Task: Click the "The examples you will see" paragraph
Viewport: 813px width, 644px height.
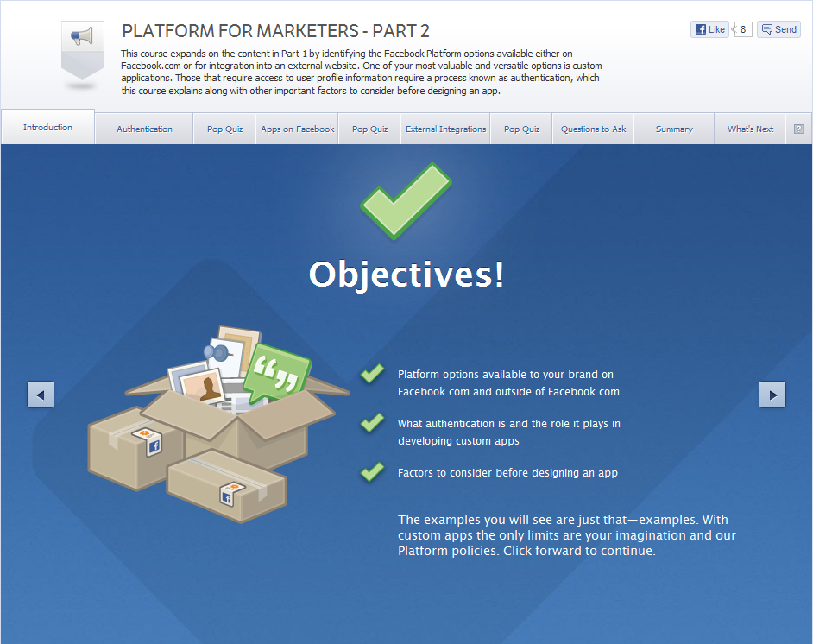Action: point(567,535)
